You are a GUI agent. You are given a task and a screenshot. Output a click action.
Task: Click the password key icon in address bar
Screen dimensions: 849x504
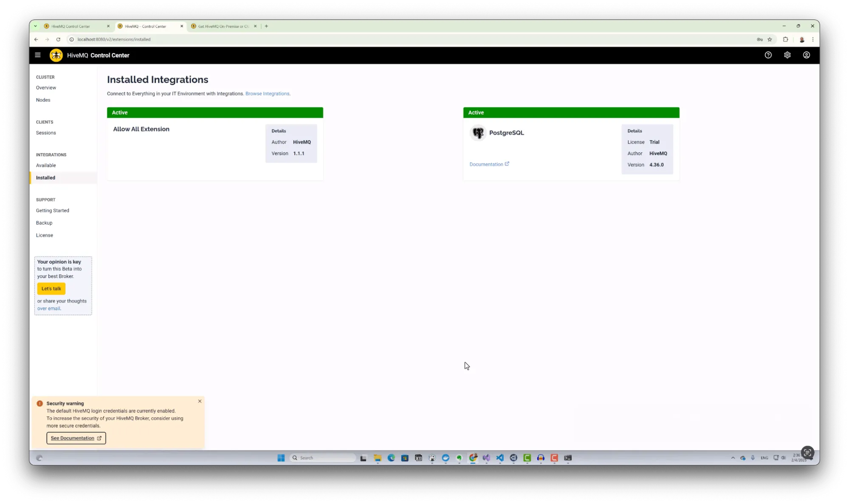tap(759, 39)
